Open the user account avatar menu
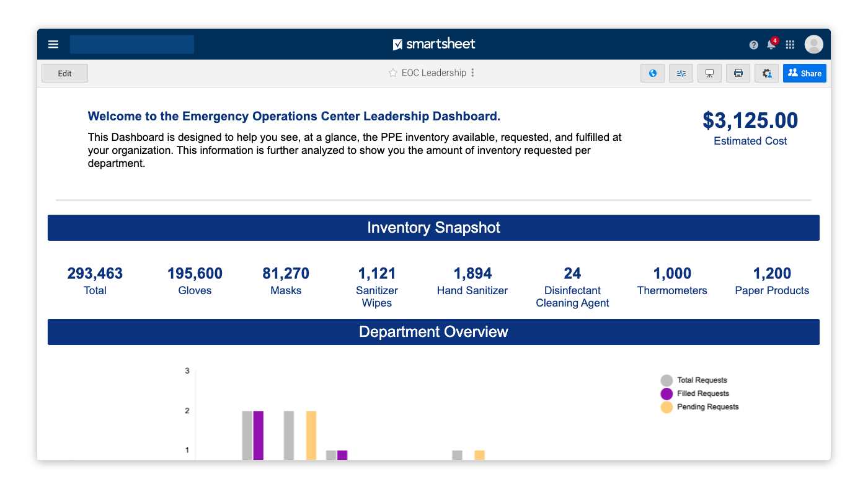Screen dimensions: 868x489 [x=813, y=45]
